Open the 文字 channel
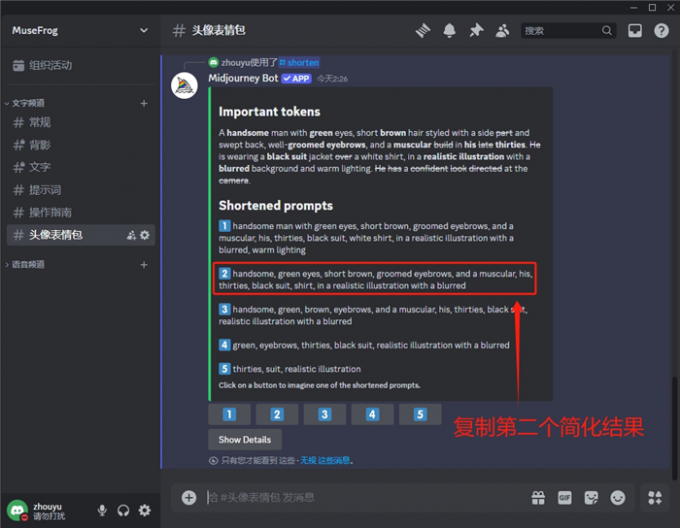 click(x=81, y=167)
